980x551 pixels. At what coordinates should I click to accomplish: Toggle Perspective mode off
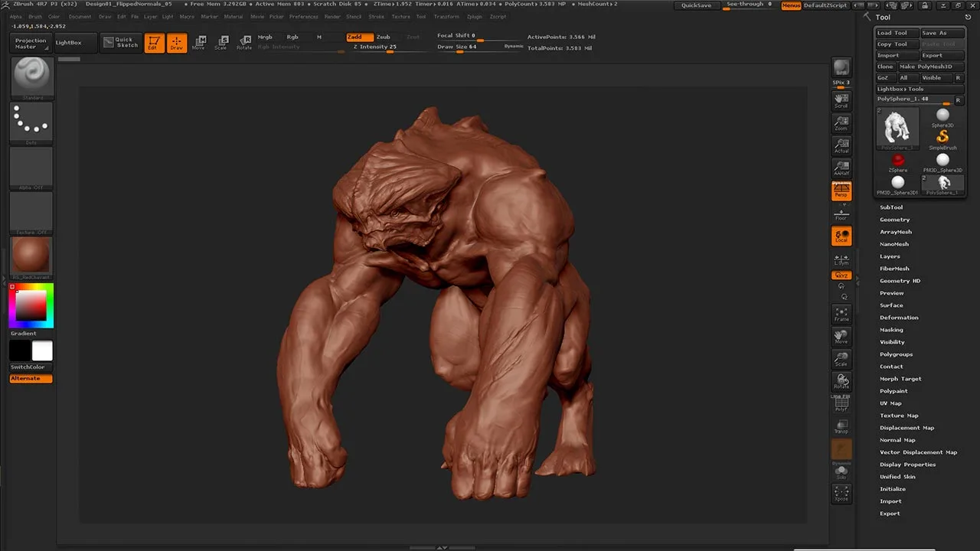click(841, 191)
